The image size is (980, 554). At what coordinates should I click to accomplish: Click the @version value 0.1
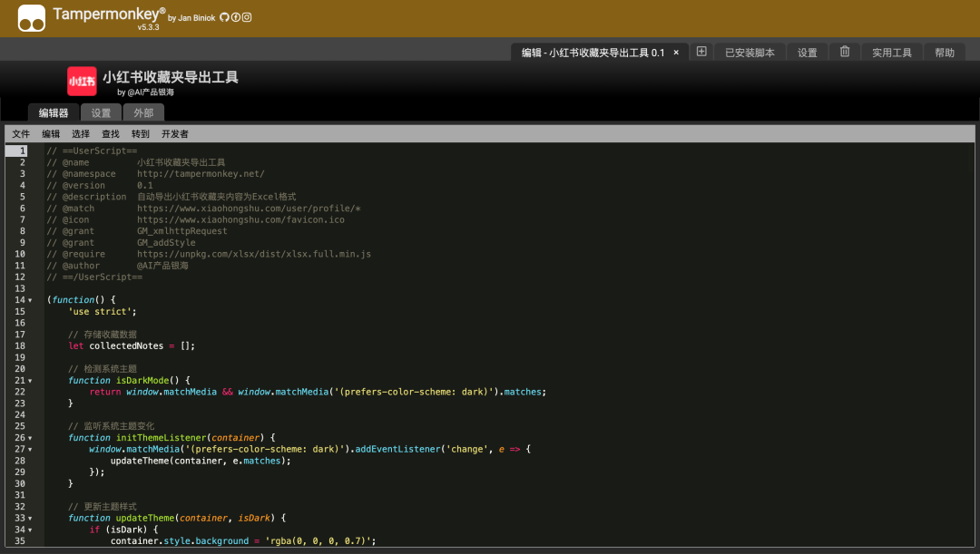[145, 186]
